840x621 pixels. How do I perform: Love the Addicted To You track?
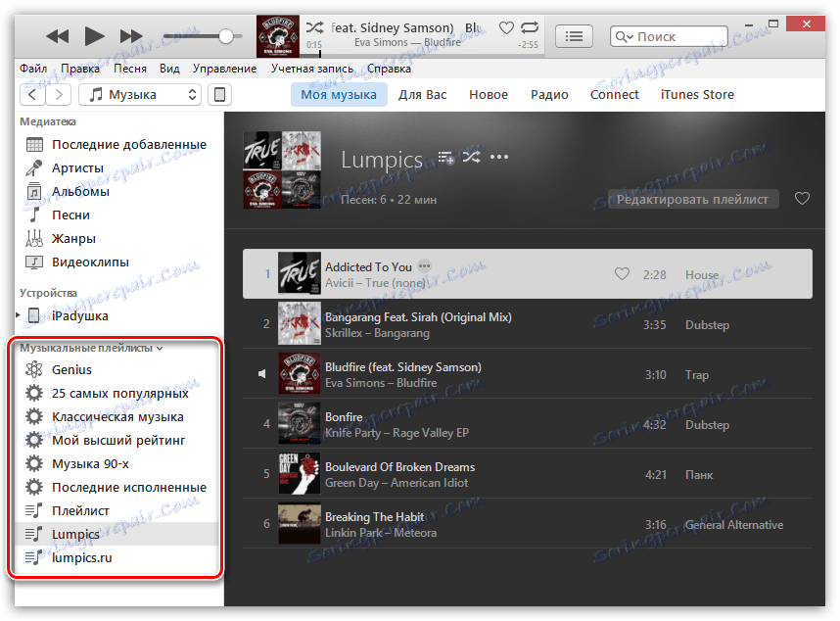point(622,274)
